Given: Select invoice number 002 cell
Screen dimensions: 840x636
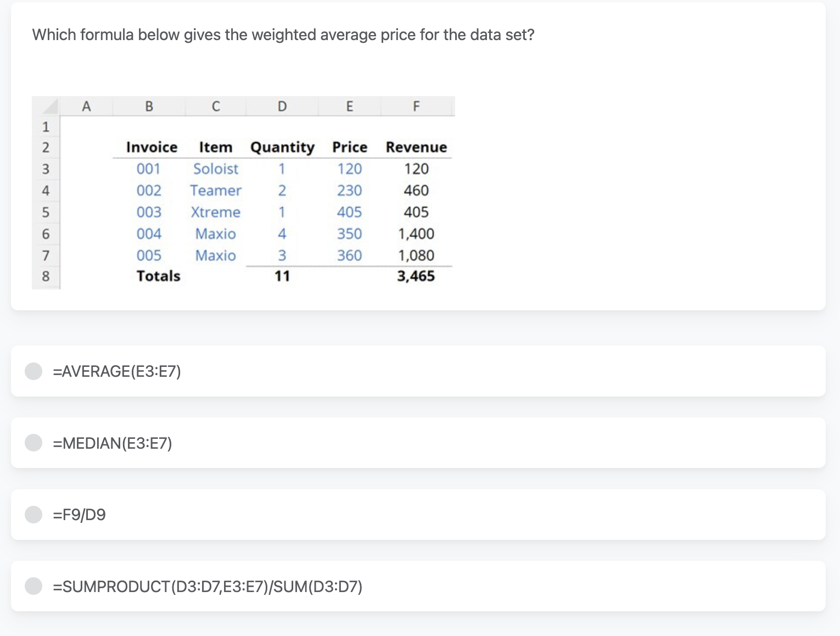Looking at the screenshot, I should (x=149, y=191).
